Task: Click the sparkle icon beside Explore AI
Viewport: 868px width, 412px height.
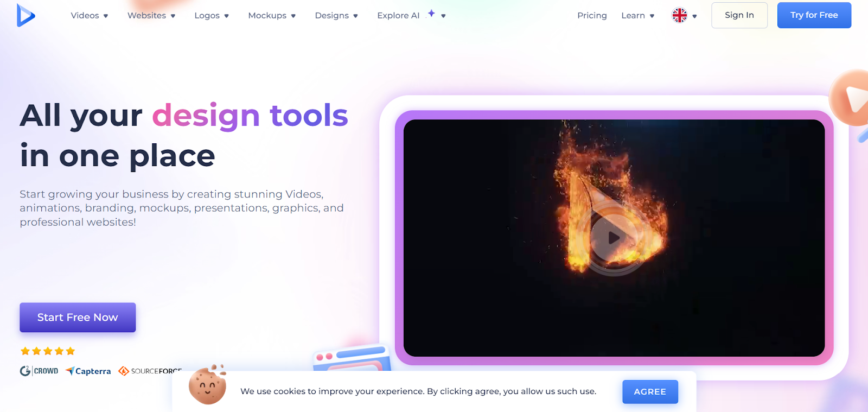Action: point(431,13)
